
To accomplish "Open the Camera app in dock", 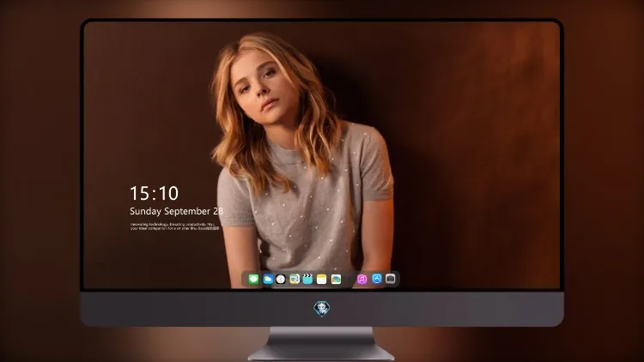I will (x=391, y=279).
